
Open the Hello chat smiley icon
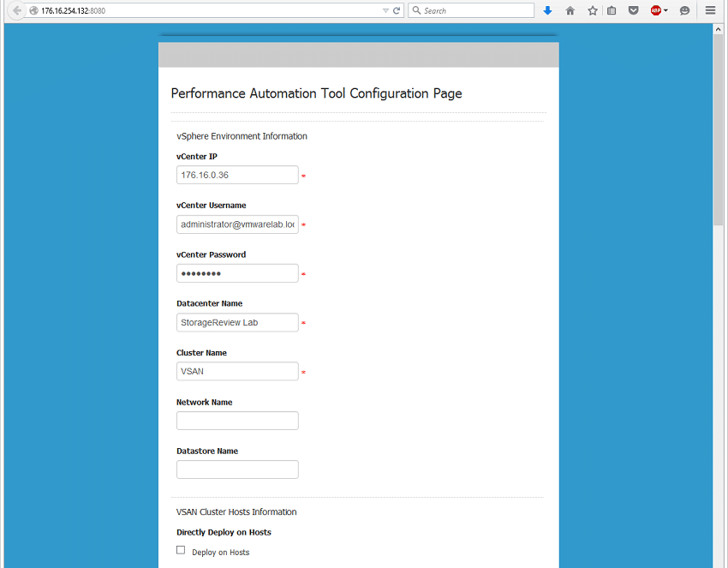point(684,10)
